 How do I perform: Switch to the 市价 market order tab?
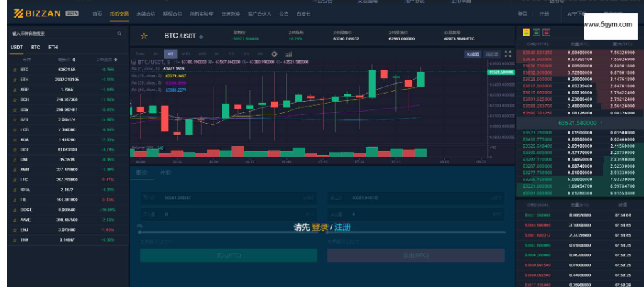(166, 173)
